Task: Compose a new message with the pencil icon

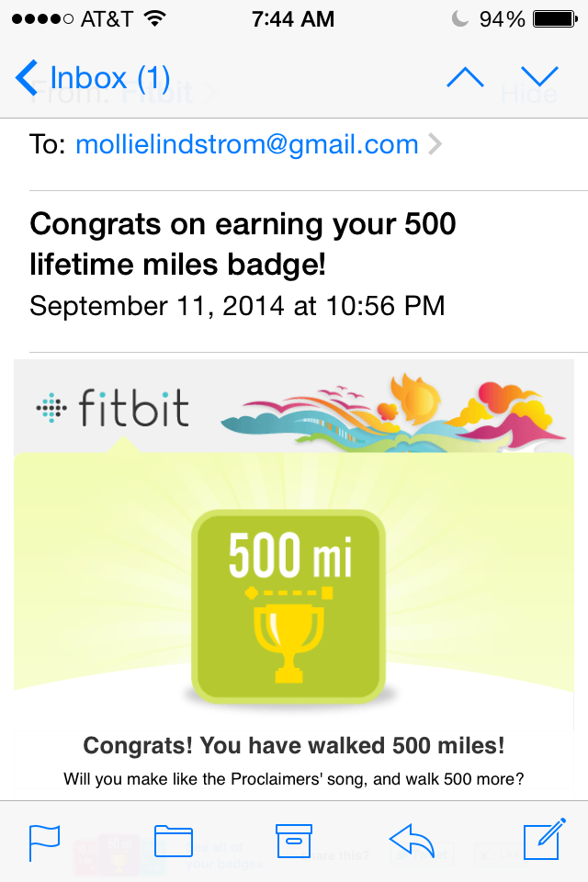Action: click(x=542, y=841)
